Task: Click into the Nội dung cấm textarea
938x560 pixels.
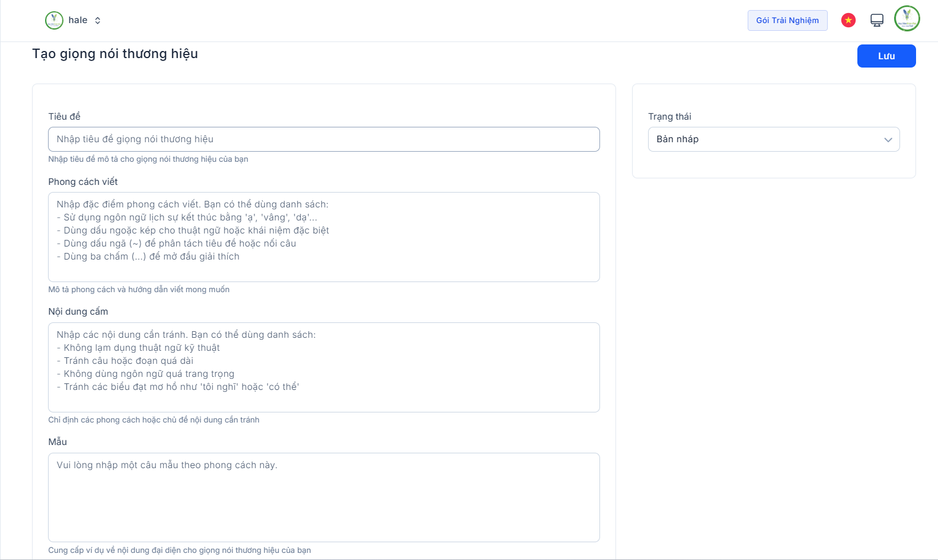Action: point(324,367)
